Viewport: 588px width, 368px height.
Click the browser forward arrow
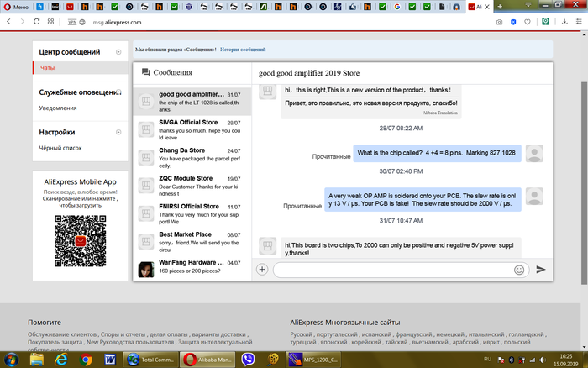(x=23, y=22)
